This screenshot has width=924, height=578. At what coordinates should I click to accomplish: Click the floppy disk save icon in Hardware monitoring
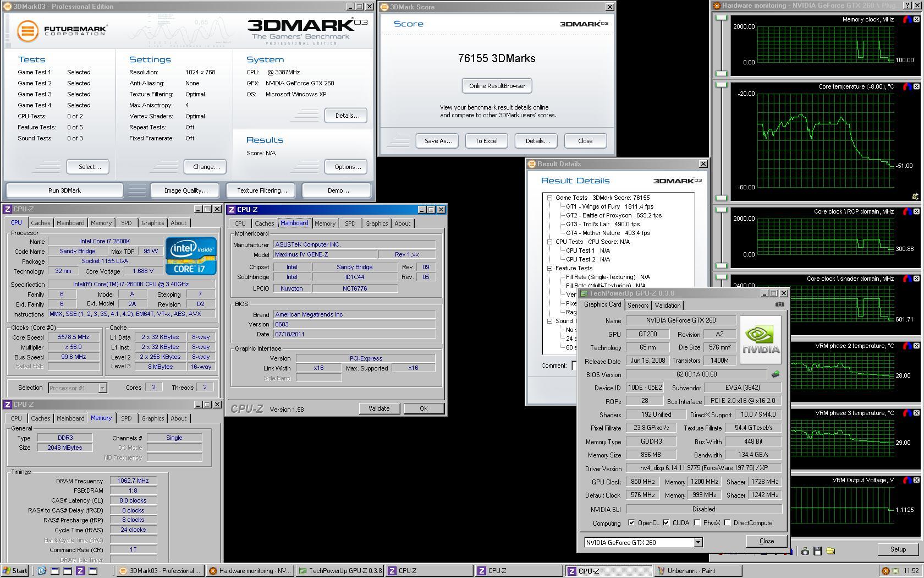(818, 550)
